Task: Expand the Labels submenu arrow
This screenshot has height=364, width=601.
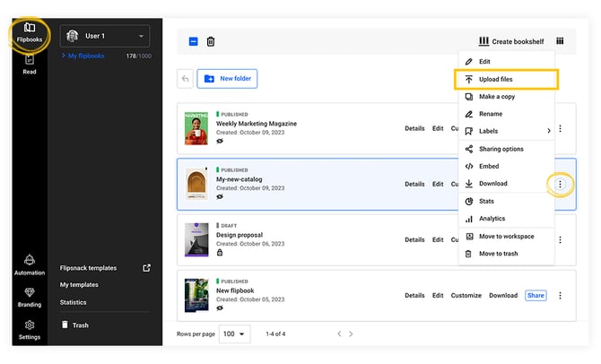Action: [549, 131]
